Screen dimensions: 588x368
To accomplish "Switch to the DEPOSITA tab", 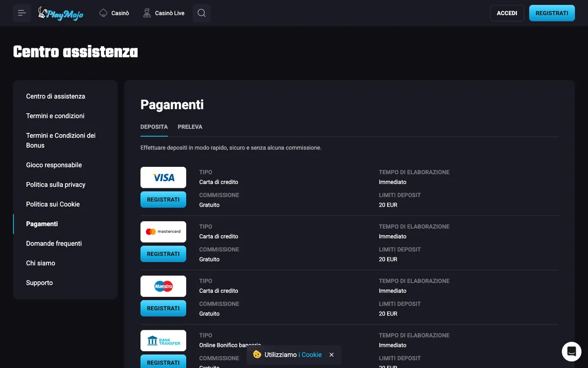I will [x=154, y=127].
